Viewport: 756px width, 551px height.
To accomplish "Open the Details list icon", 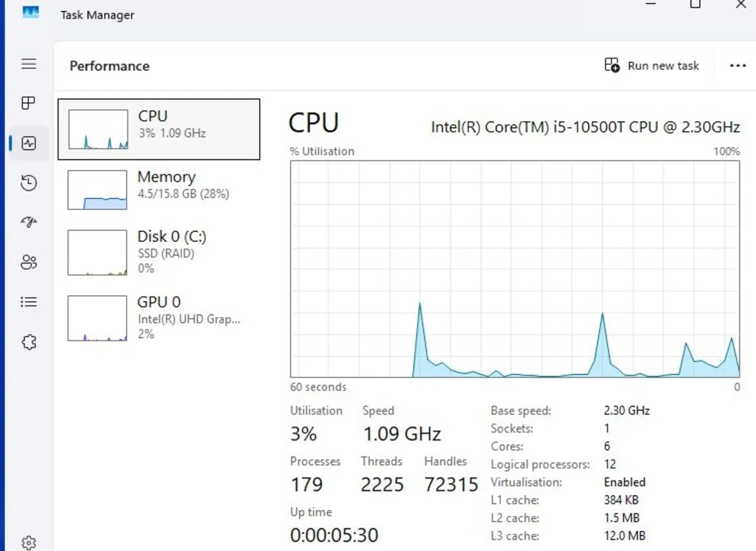I will click(28, 301).
